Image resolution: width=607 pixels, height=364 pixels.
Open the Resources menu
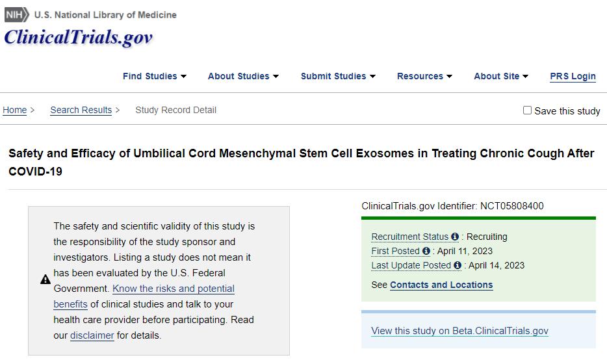click(x=424, y=76)
